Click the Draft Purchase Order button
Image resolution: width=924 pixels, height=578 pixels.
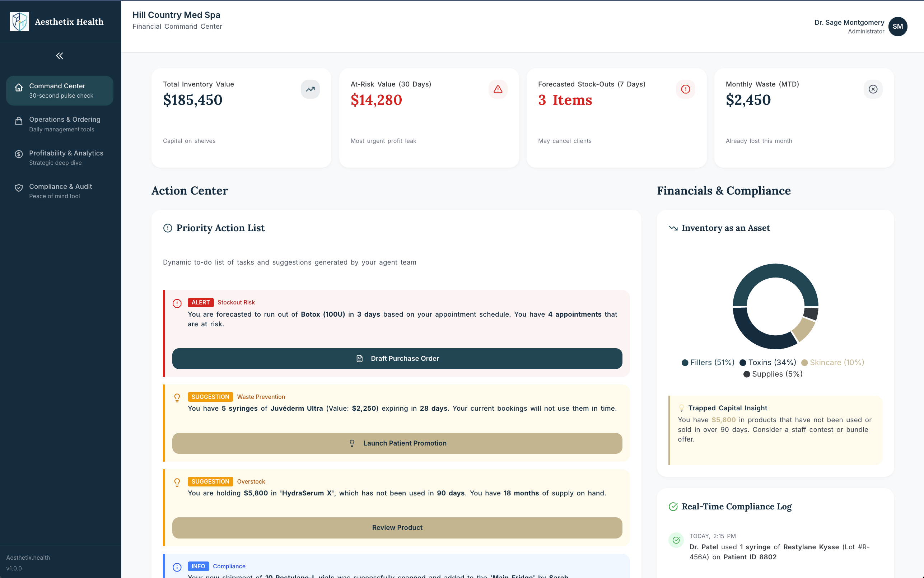(397, 359)
